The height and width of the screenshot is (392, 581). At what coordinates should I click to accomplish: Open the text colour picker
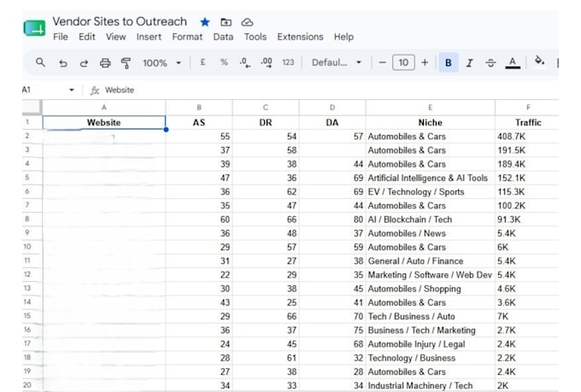coord(513,62)
